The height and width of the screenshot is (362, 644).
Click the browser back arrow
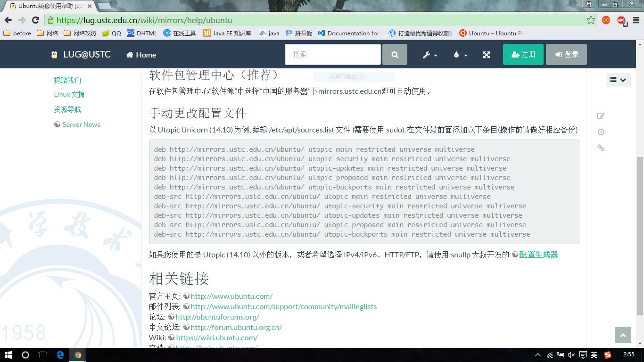[8, 20]
